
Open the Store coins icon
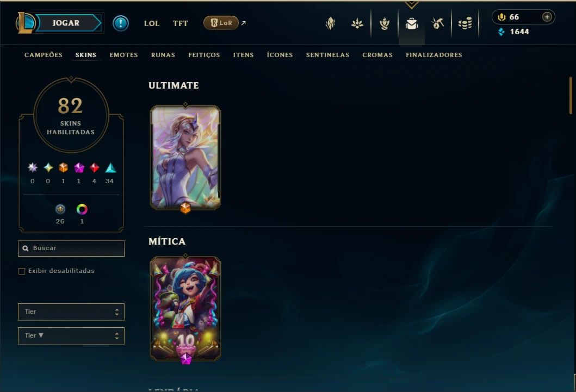click(x=465, y=23)
